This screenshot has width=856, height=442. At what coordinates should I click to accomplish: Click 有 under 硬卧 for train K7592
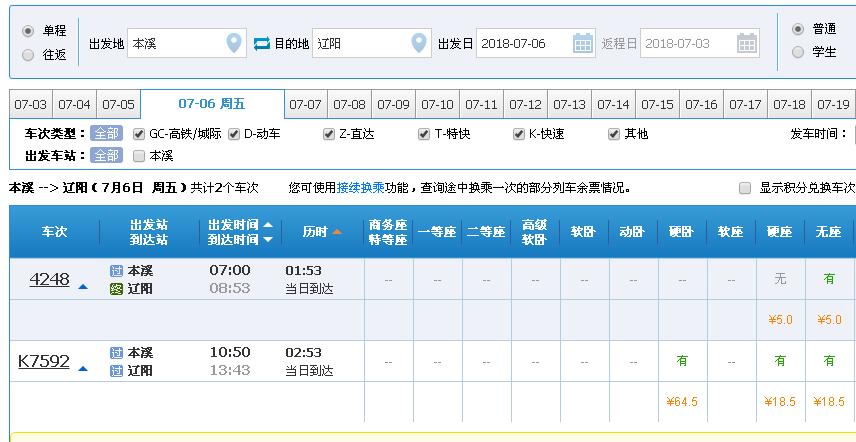682,361
